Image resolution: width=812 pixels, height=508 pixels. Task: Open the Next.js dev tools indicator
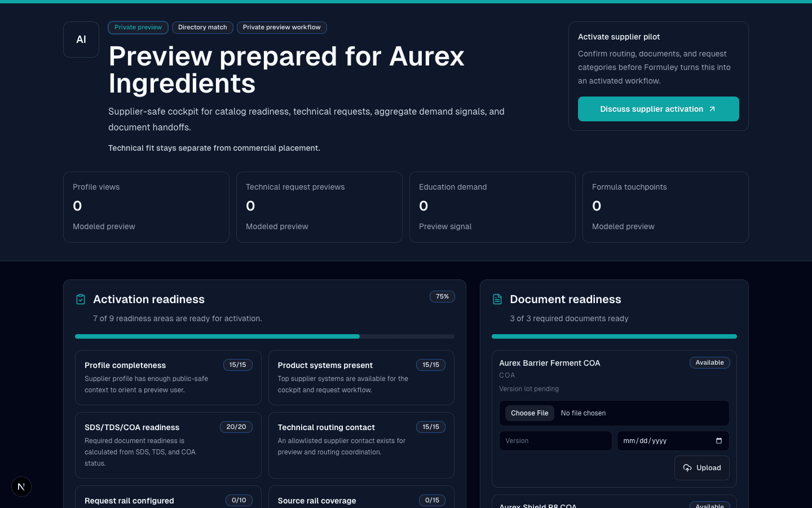tap(21, 487)
